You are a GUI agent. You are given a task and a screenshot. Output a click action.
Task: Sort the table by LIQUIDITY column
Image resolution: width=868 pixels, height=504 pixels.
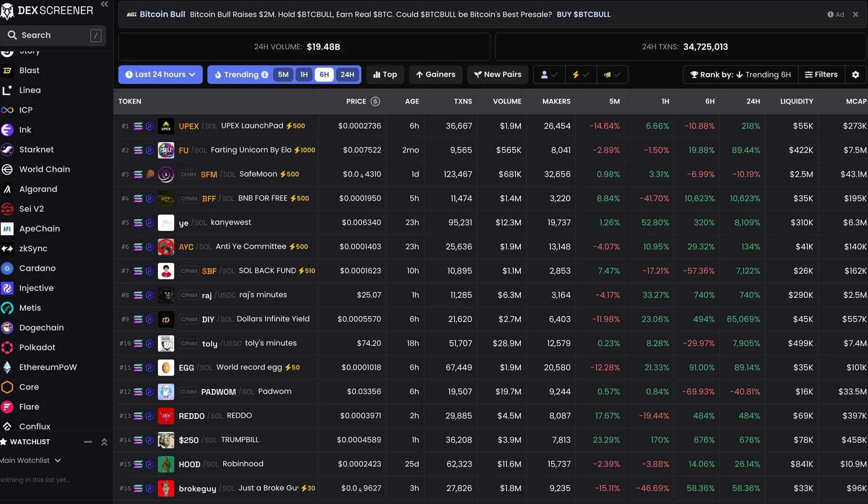point(797,101)
